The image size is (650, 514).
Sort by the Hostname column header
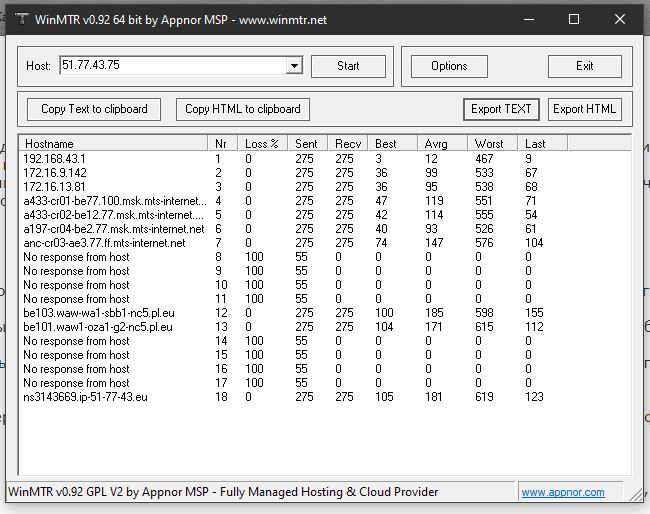113,143
